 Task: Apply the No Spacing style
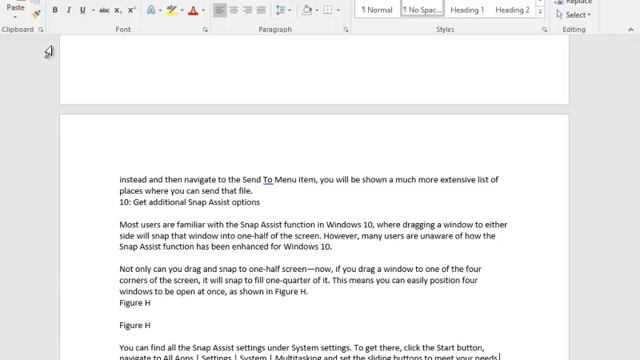click(422, 10)
